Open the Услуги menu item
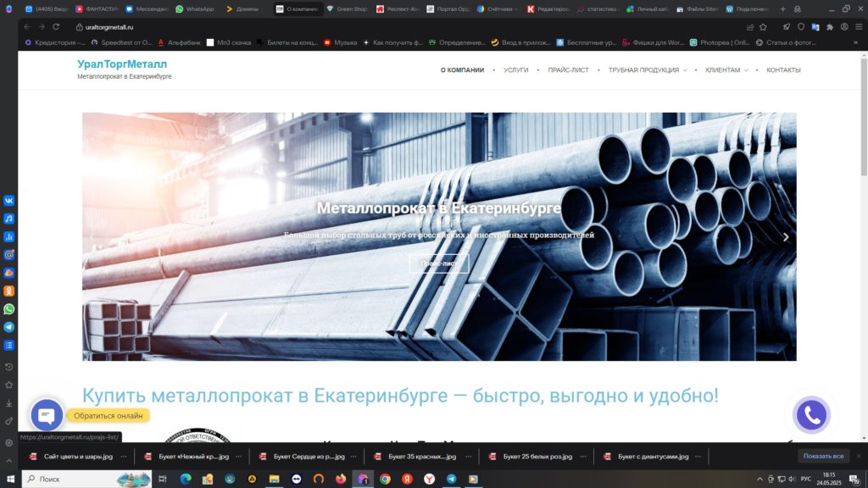Screen dimensions: 868x488 click(x=516, y=70)
